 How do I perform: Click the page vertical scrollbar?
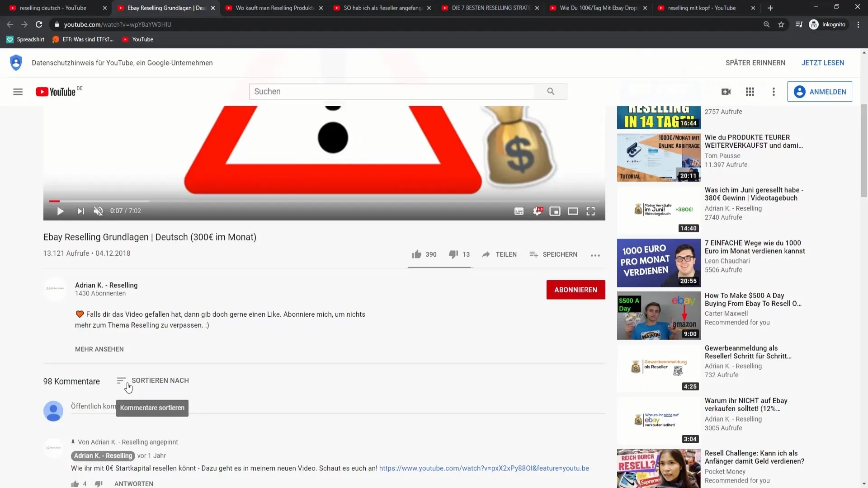(864, 150)
